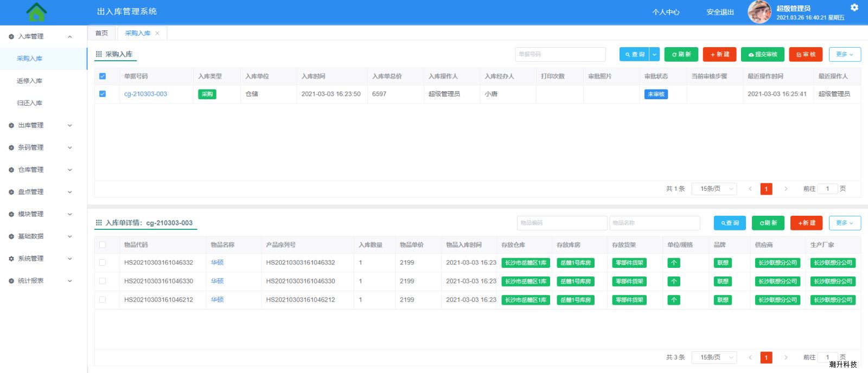The height and width of the screenshot is (373, 868).
Task: Go to next page in lower pagination
Action: pyautogui.click(x=786, y=357)
